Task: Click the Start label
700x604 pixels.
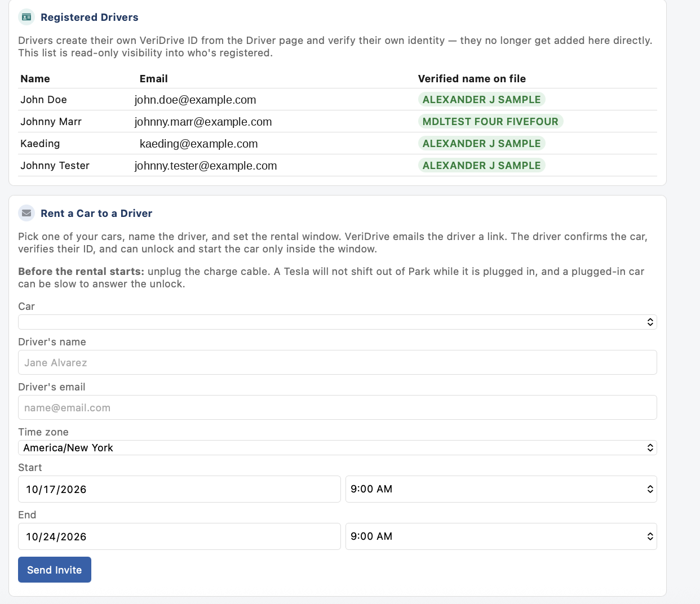Action: 30,468
